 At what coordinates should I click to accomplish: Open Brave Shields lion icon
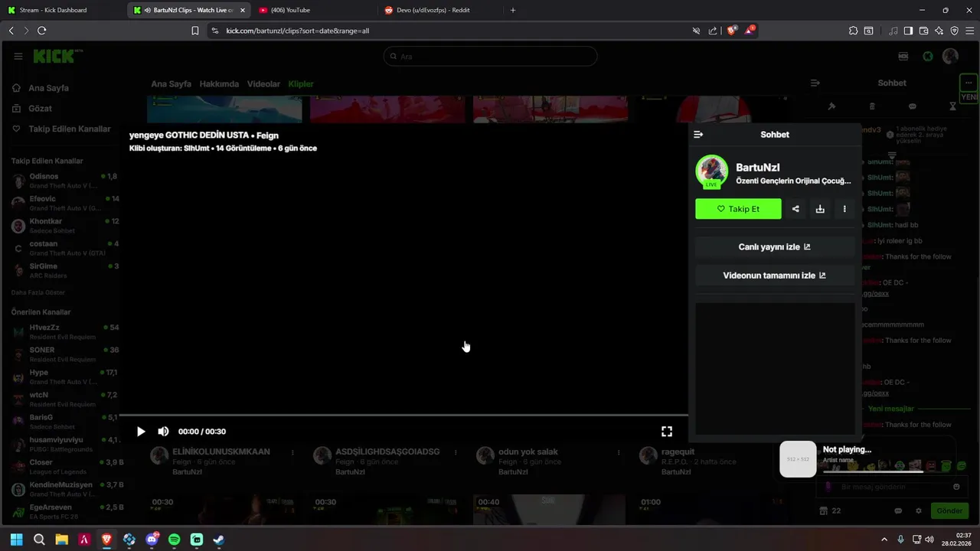[x=731, y=31]
